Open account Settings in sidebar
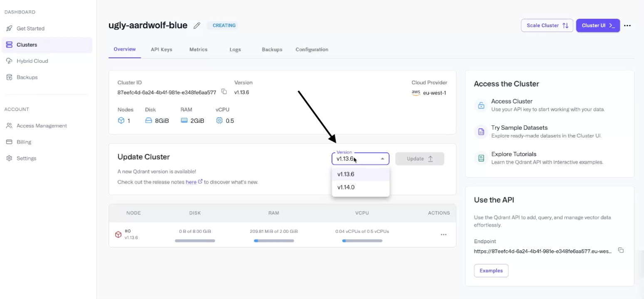The image size is (644, 299). tap(26, 158)
